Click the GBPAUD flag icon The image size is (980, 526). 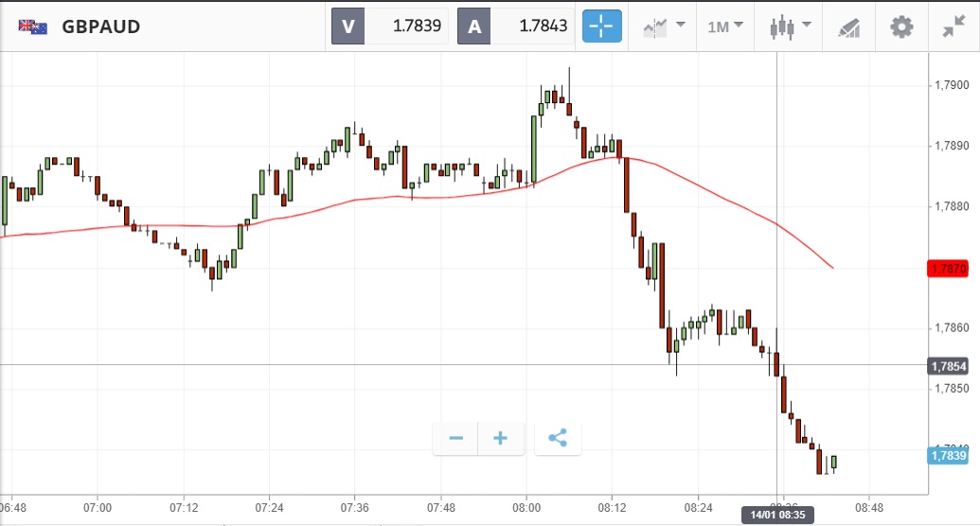(32, 26)
